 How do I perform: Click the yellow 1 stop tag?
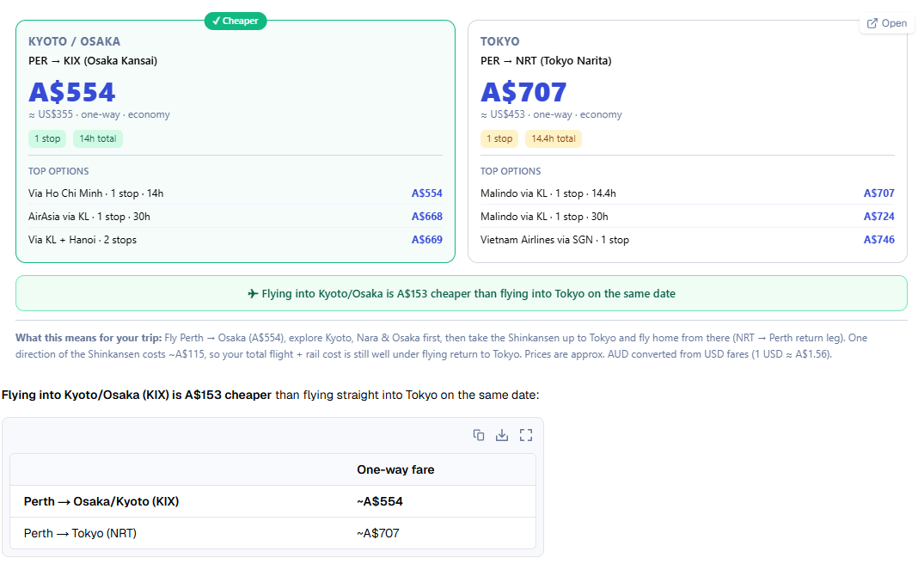[x=499, y=138]
